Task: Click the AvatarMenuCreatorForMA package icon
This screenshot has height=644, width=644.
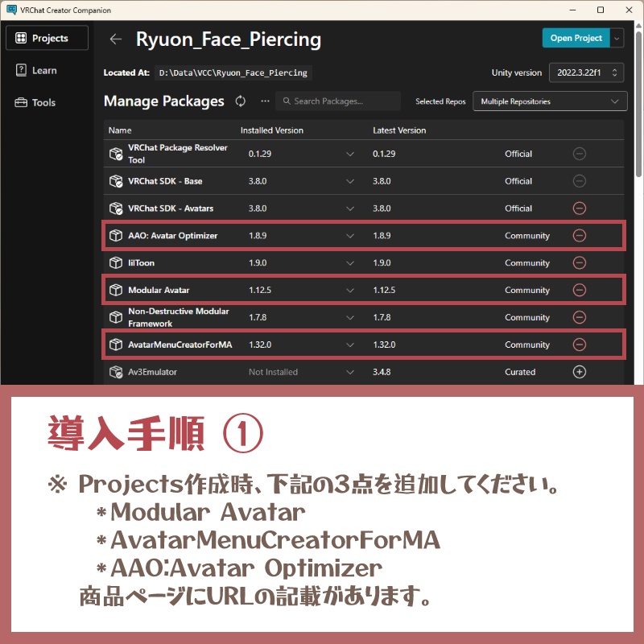Action: (116, 345)
